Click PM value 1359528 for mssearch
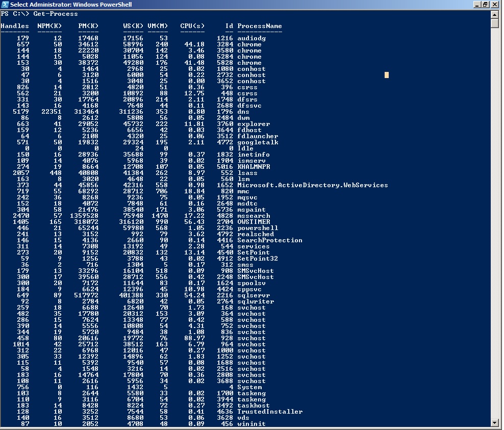The height and width of the screenshot is (430, 504). 84,216
